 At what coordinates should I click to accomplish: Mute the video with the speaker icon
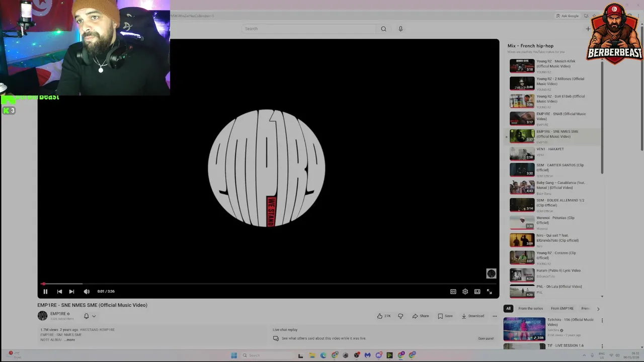87,291
